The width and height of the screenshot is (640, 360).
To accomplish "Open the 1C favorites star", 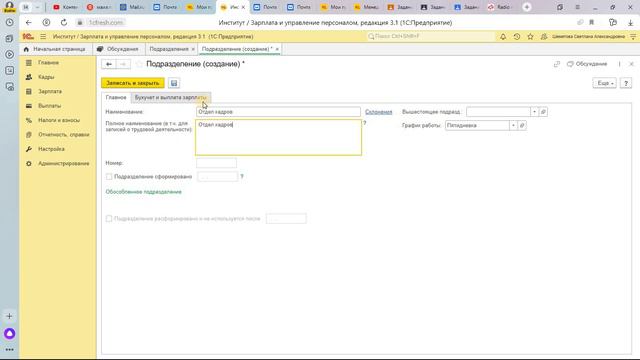I will [x=530, y=37].
